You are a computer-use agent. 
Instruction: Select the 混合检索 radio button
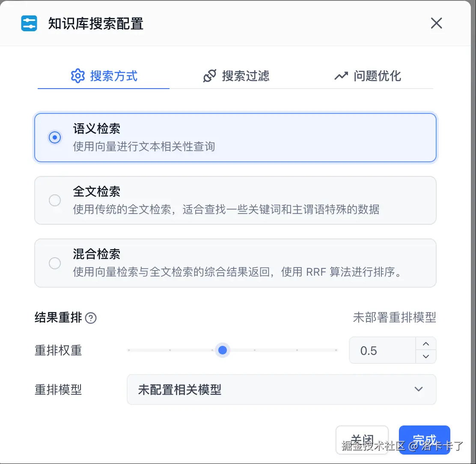pyautogui.click(x=55, y=263)
